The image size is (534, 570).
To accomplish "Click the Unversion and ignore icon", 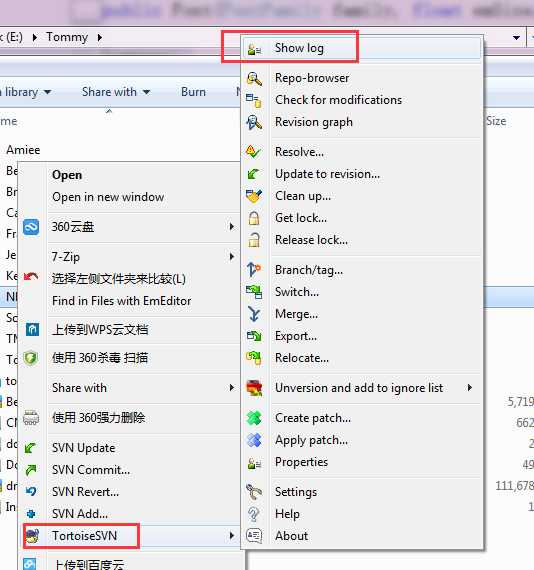I will (254, 388).
